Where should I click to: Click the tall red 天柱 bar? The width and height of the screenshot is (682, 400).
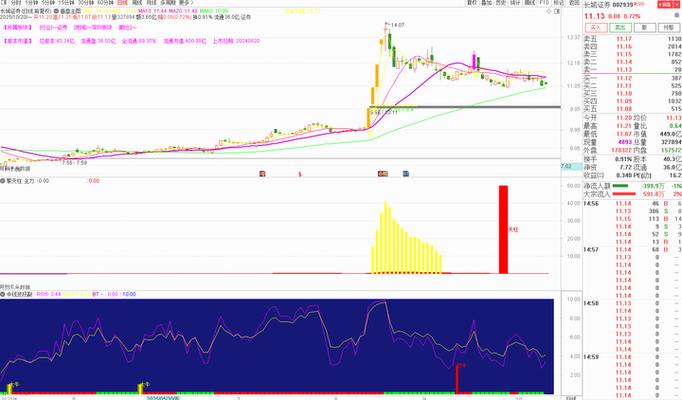[503, 230]
